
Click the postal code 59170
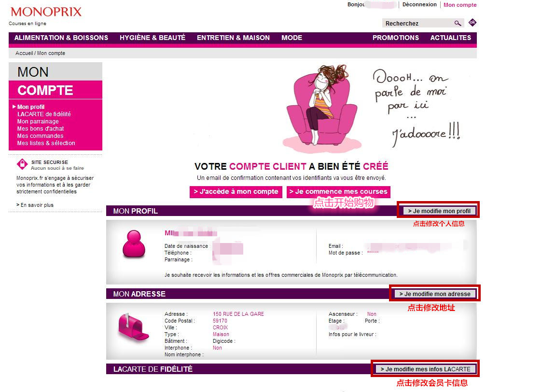220,321
